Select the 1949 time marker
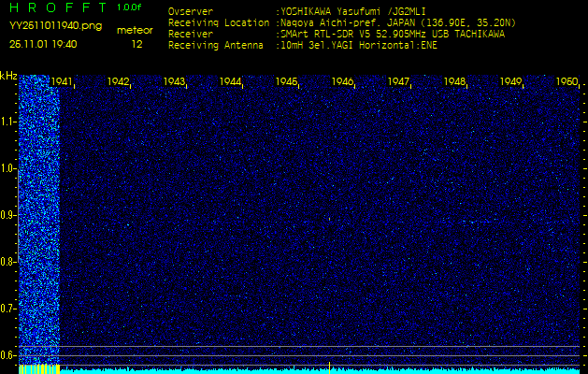 tap(511, 82)
